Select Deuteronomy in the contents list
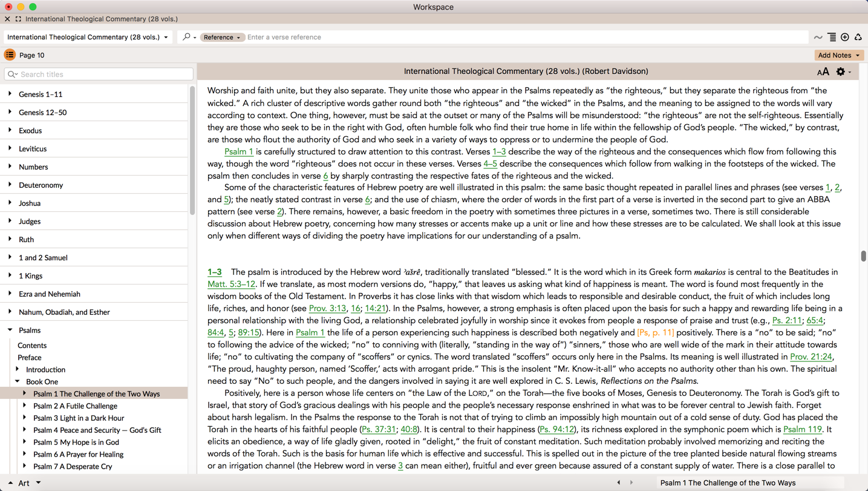 pos(41,185)
